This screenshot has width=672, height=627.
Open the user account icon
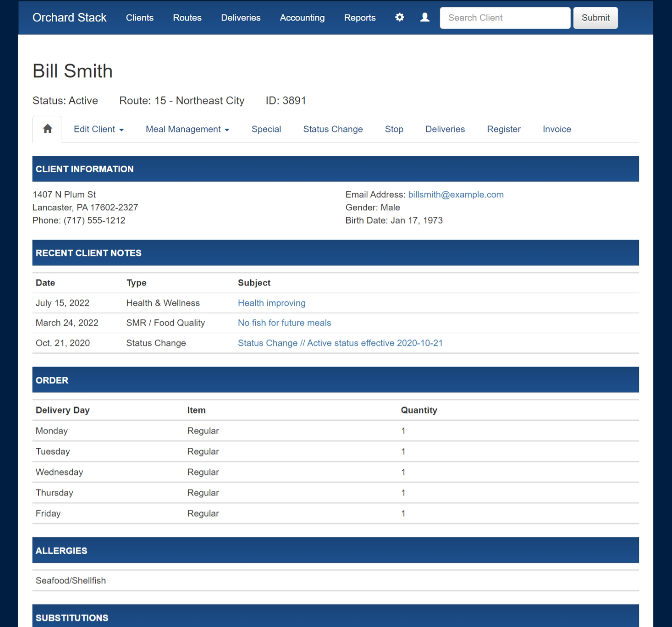pos(425,17)
